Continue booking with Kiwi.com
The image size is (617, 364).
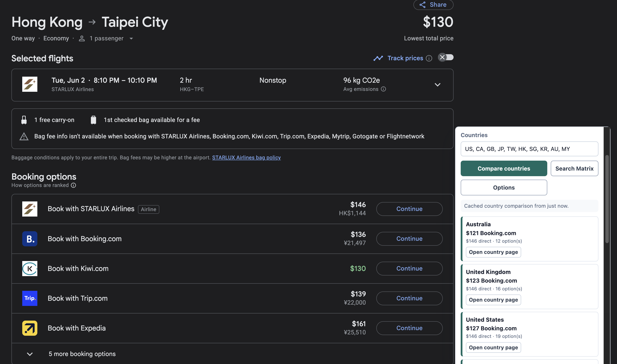pos(409,269)
